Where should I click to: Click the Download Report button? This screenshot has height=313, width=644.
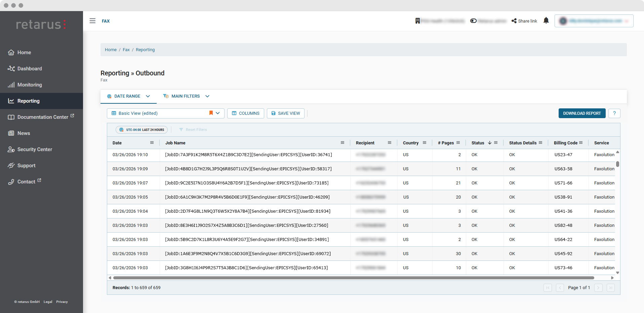582,113
